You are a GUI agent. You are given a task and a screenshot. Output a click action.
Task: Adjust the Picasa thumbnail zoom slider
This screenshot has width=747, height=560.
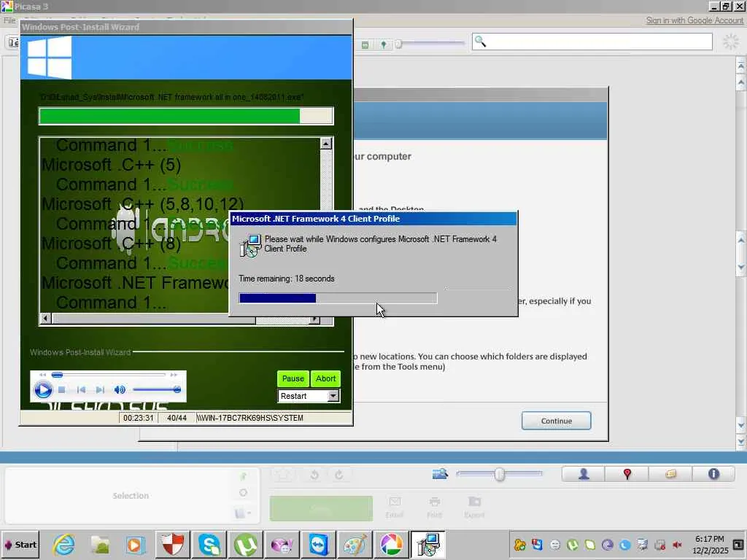point(499,474)
